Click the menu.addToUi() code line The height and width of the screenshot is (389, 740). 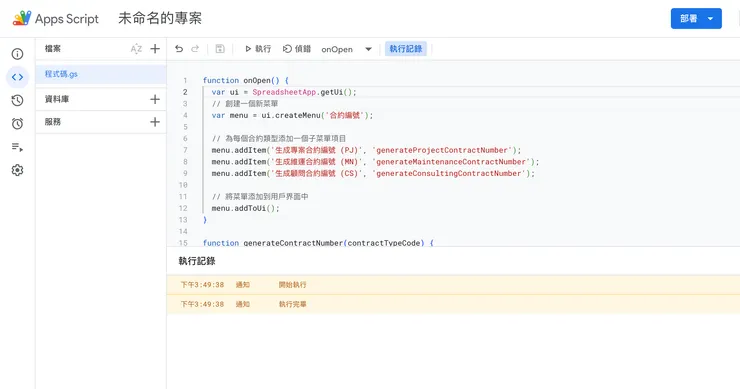pos(245,208)
